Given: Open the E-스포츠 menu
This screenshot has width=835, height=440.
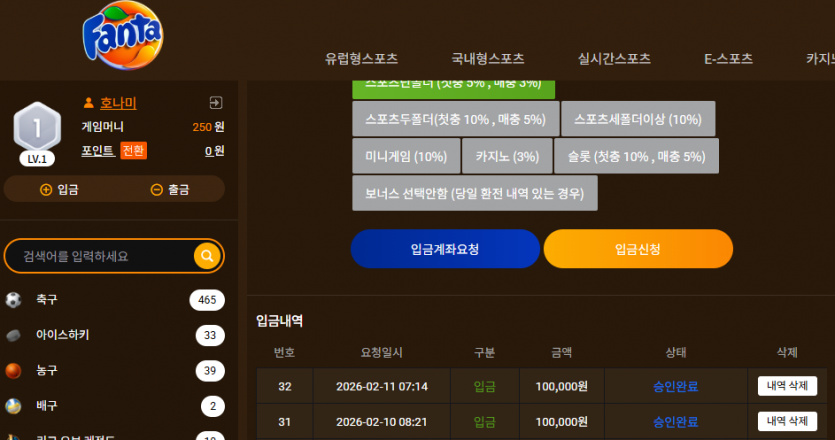Looking at the screenshot, I should tap(728, 59).
